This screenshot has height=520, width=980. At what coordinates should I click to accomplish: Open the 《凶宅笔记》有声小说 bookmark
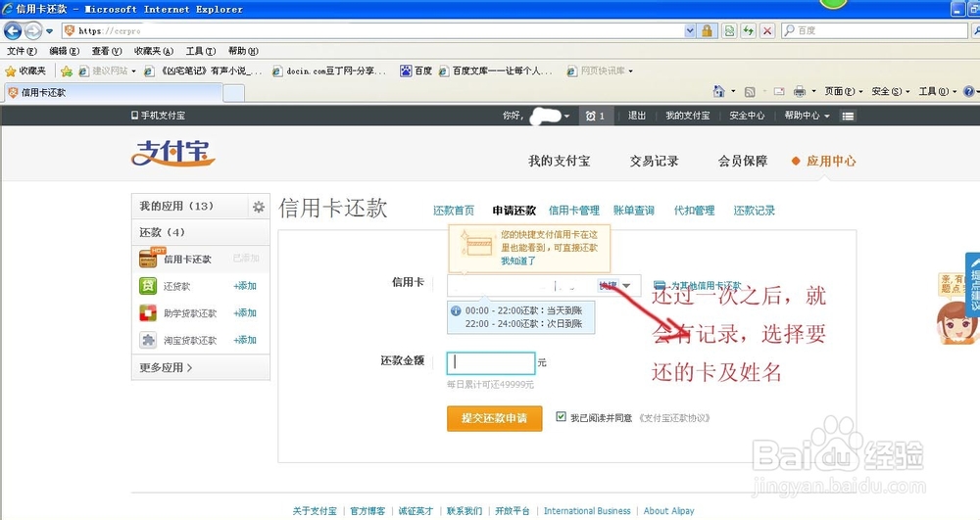(203, 71)
